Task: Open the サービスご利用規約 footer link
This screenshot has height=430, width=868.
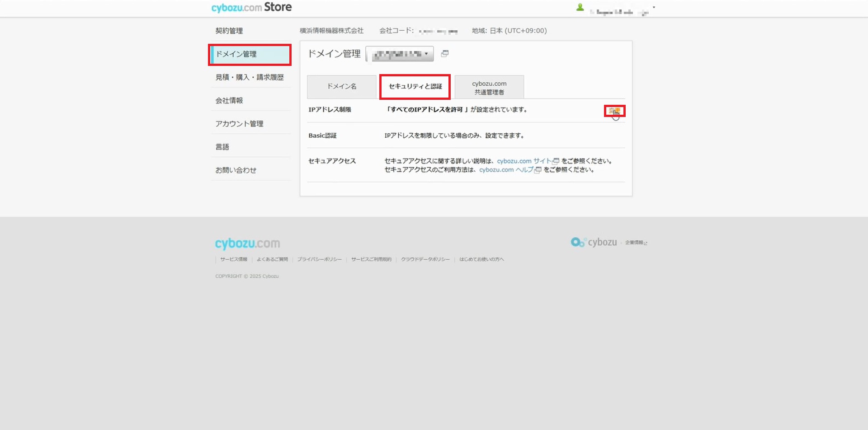Action: pos(371,259)
